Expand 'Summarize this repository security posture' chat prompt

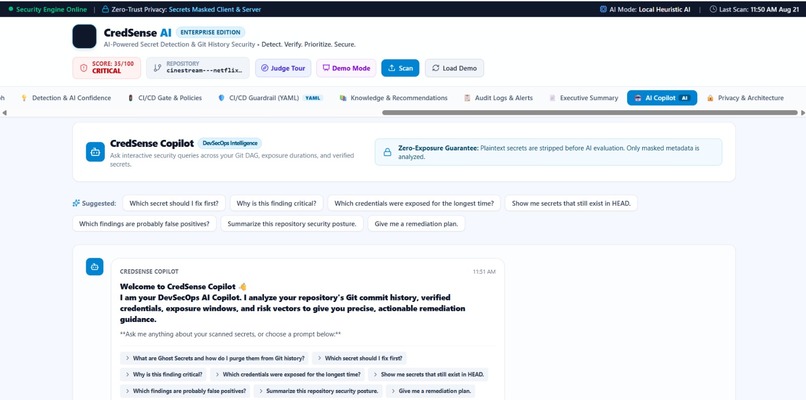tap(318, 391)
